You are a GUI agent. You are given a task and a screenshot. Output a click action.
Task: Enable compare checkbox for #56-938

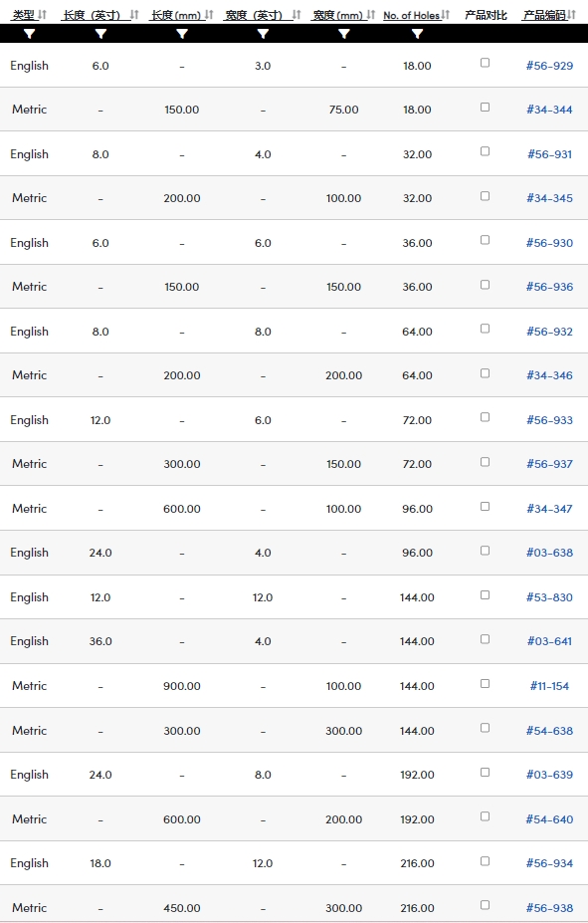pos(486,905)
